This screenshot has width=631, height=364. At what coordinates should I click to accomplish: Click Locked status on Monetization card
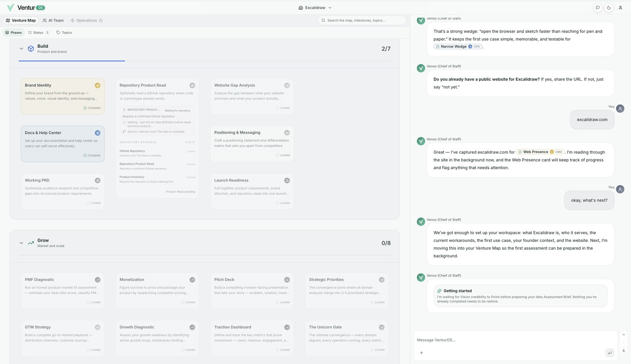pyautogui.click(x=188, y=303)
